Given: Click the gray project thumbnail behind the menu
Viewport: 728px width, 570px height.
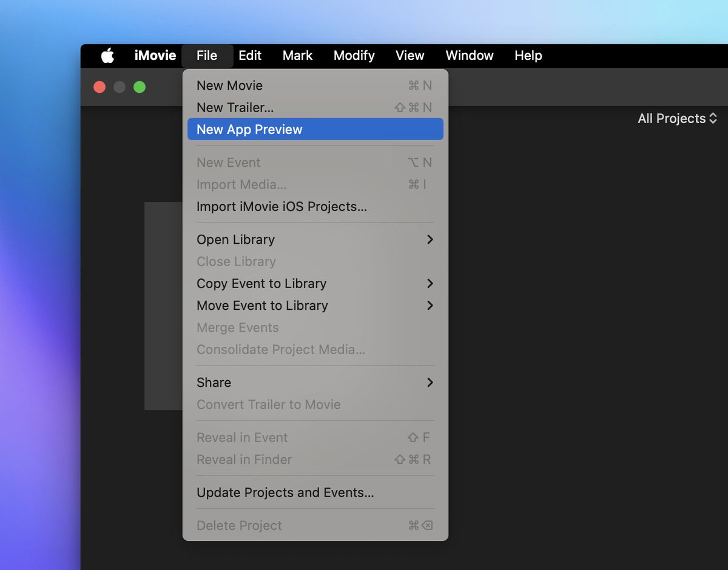Looking at the screenshot, I should pyautogui.click(x=163, y=306).
